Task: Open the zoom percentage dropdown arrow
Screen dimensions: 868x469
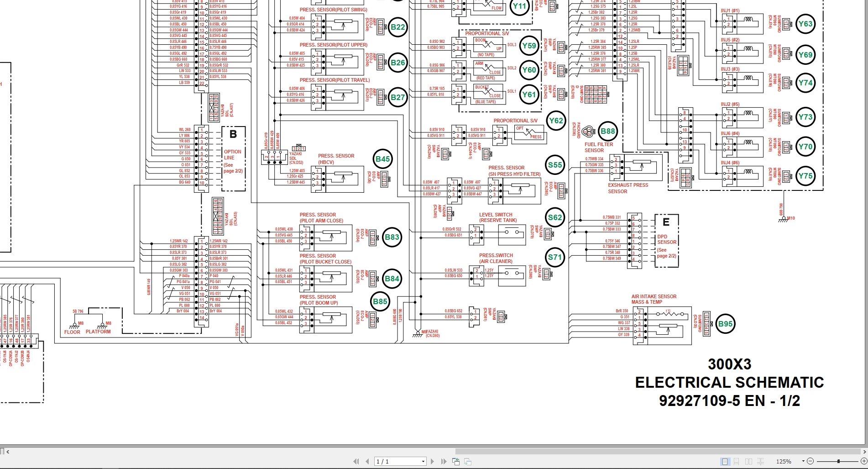Action: (804, 461)
